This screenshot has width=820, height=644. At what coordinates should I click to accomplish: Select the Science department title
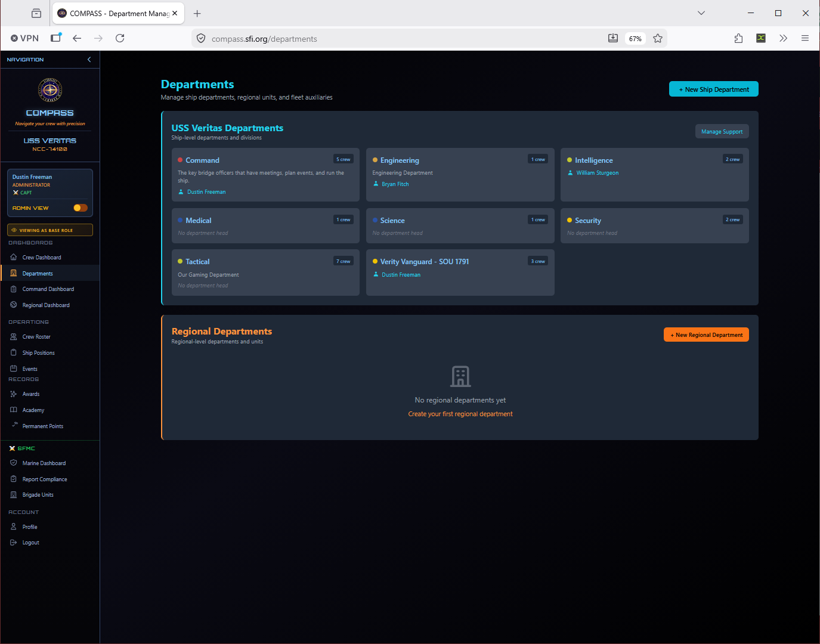tap(392, 221)
